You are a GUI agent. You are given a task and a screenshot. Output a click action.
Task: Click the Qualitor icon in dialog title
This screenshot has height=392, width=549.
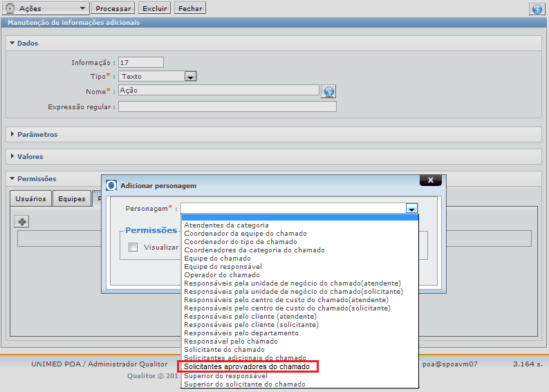111,185
